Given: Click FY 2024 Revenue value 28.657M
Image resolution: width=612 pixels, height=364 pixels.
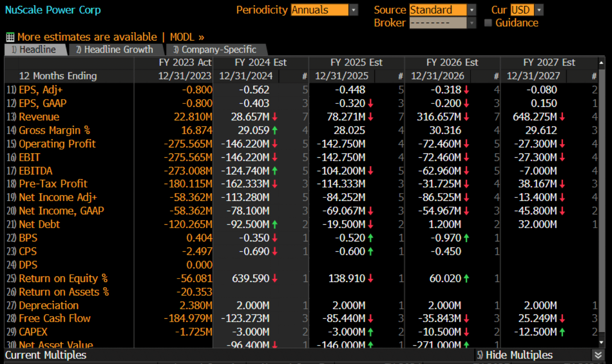Looking at the screenshot, I should click(250, 117).
